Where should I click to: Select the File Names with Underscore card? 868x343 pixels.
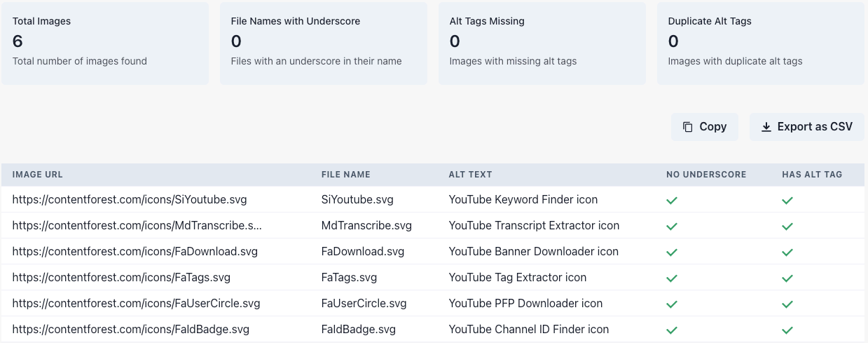[324, 43]
